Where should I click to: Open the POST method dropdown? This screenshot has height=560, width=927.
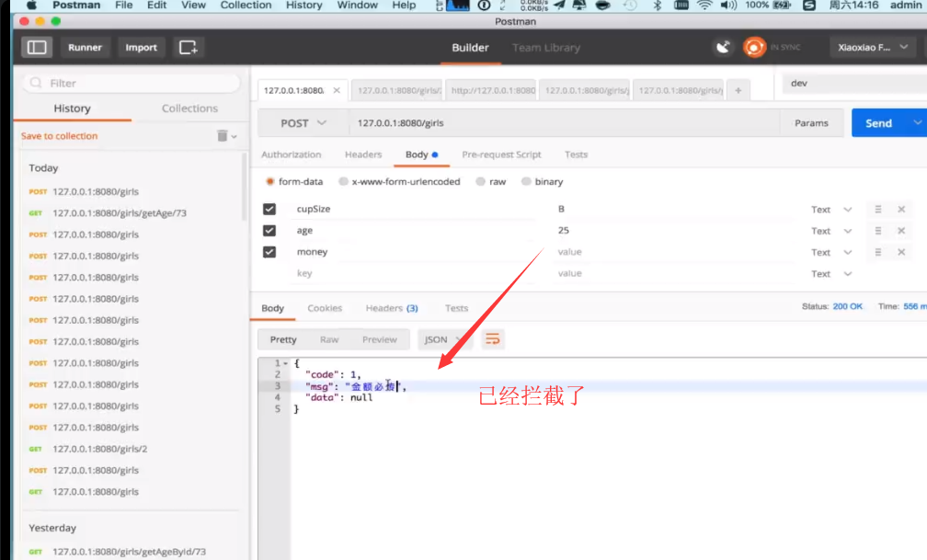(x=303, y=123)
